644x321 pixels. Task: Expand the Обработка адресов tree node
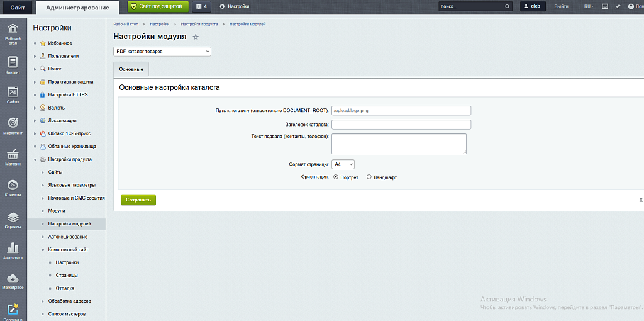(x=43, y=301)
